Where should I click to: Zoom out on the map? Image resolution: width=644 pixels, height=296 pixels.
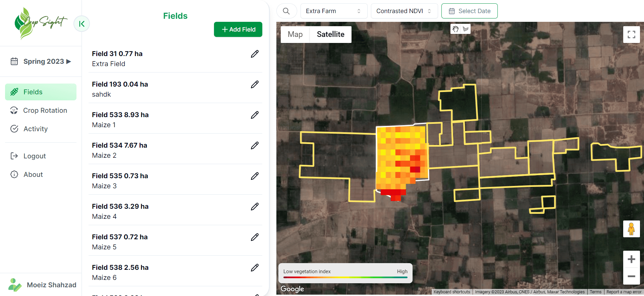click(631, 276)
